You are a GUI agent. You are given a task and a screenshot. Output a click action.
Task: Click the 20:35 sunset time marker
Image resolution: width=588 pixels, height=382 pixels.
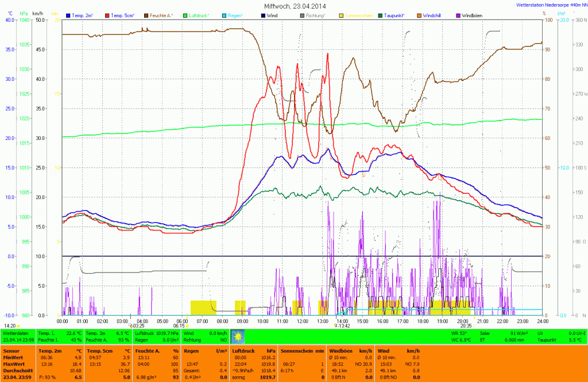pyautogui.click(x=465, y=326)
